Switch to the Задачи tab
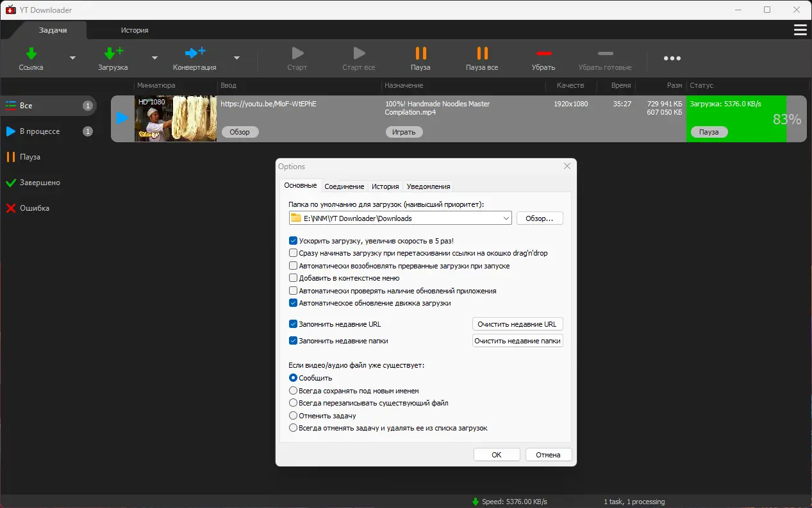 coord(53,30)
